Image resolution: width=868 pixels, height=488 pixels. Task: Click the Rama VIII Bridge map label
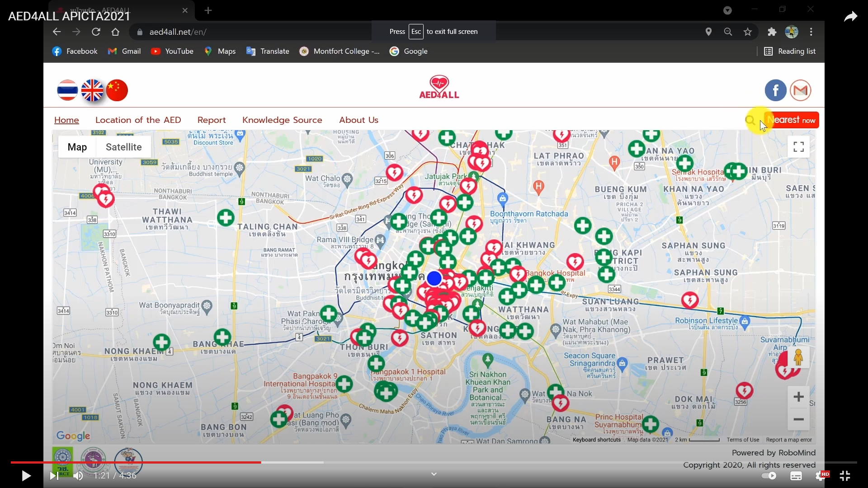(x=345, y=239)
